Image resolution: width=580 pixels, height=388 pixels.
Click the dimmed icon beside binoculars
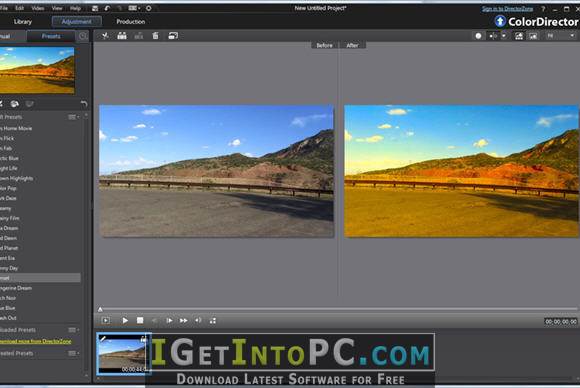(x=139, y=36)
